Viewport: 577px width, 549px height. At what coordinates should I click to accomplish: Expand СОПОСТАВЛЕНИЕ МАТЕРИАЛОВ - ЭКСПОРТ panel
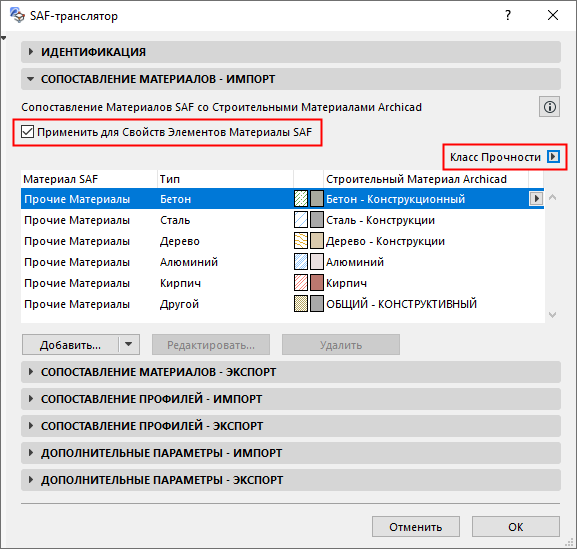(291, 372)
